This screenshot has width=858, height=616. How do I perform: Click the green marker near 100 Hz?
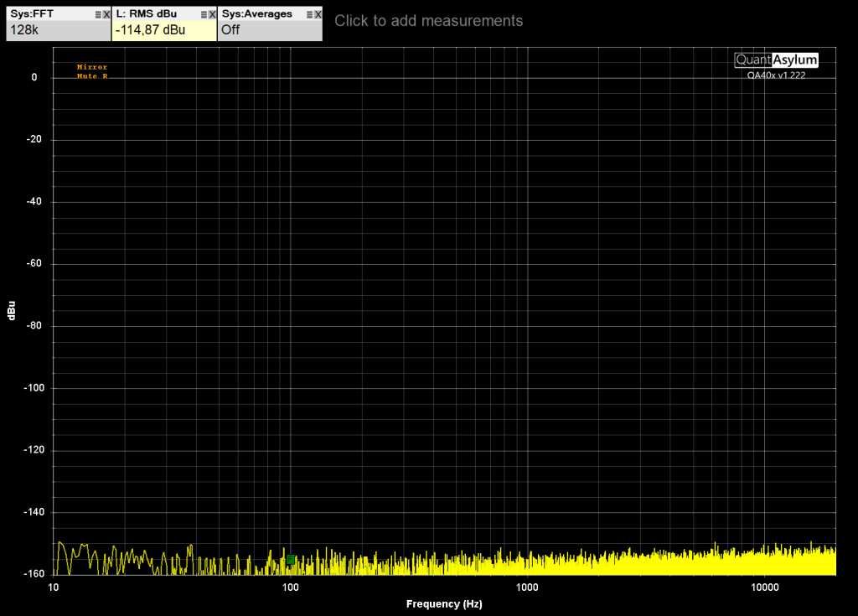[291, 559]
